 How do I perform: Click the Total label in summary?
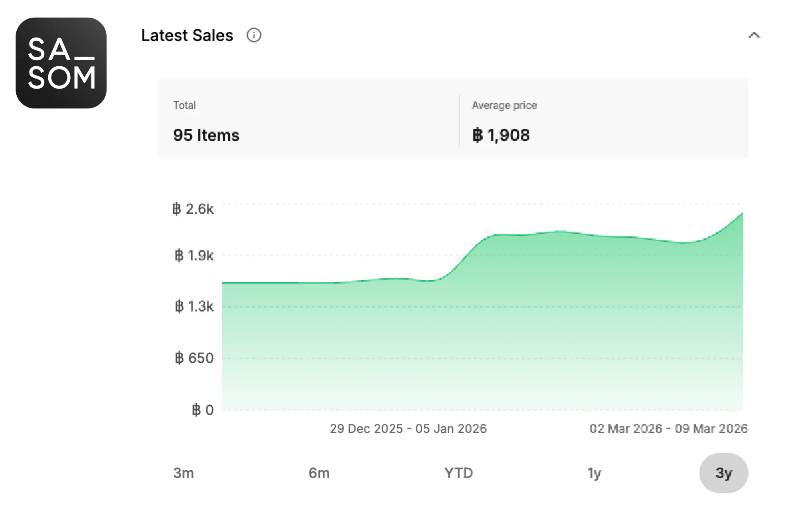pyautogui.click(x=184, y=105)
